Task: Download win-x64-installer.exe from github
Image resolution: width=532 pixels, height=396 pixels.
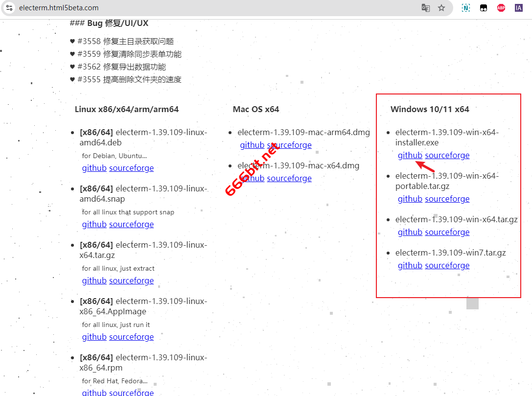Action: pos(410,155)
